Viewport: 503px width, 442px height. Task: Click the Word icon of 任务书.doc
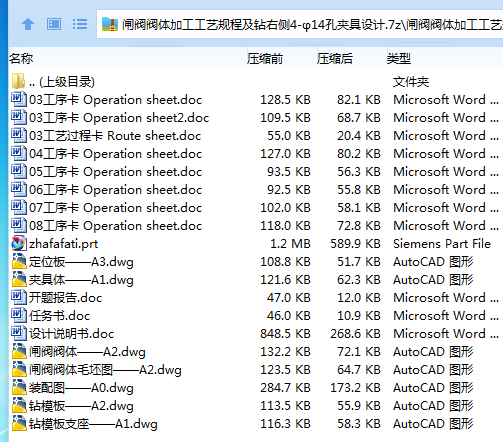19,316
